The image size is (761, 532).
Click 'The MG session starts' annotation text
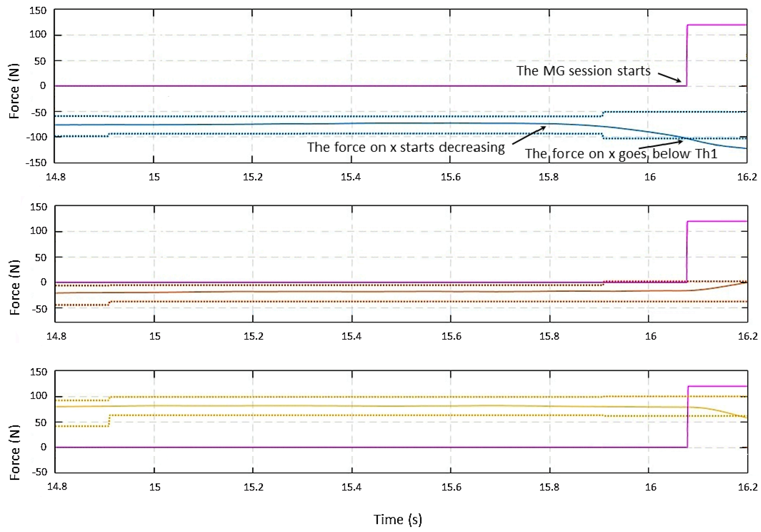[583, 71]
